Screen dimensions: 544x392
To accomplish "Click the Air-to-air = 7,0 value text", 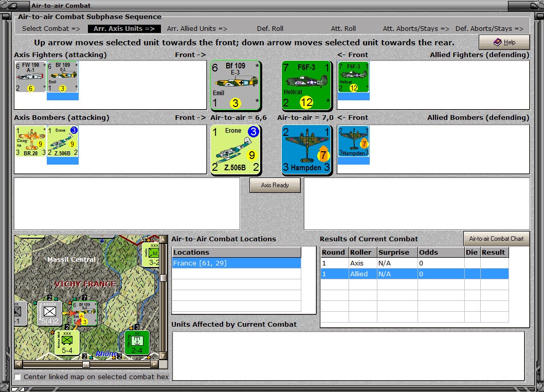I will [305, 118].
